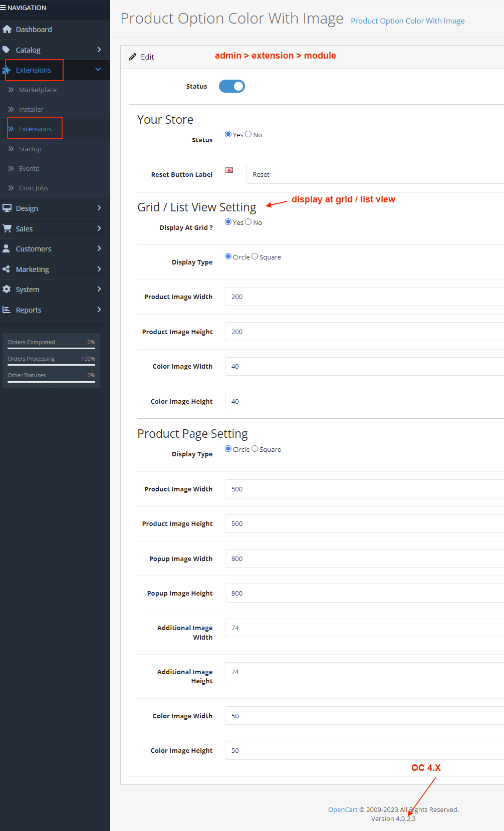
Task: Open the Marketplace submenu item
Action: click(x=38, y=90)
